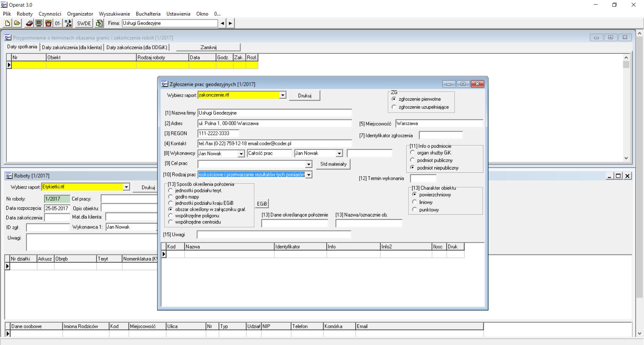644x345 pixels.
Task: Click the EGiB button
Action: click(x=262, y=203)
